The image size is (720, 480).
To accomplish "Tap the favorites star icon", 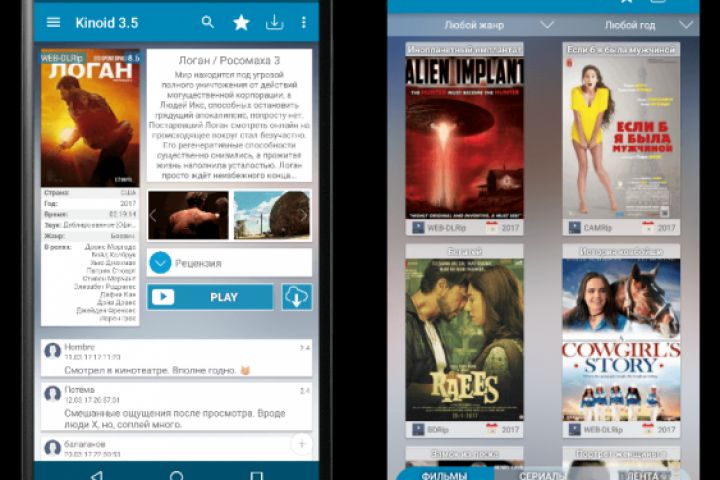I will tap(241, 22).
